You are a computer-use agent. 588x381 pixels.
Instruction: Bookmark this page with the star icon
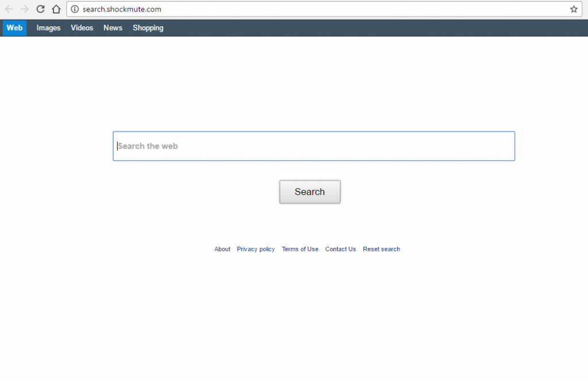tap(574, 9)
